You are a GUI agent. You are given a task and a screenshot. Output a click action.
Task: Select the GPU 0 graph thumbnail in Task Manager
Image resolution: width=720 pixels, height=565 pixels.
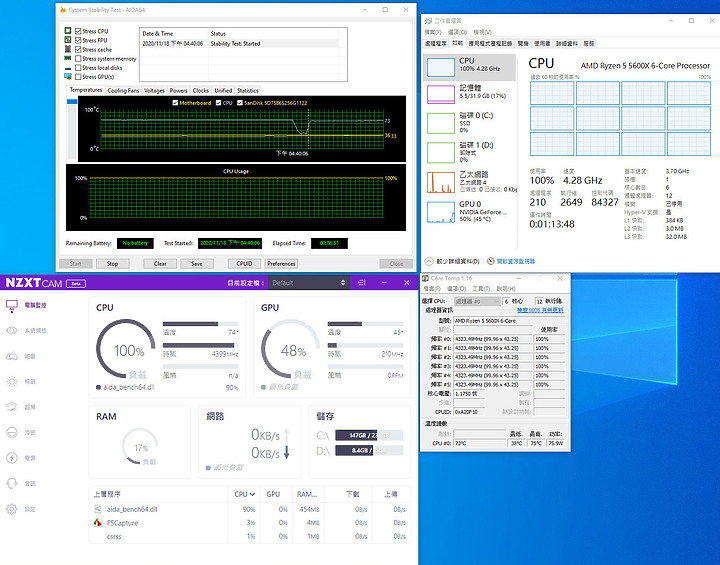pyautogui.click(x=441, y=212)
